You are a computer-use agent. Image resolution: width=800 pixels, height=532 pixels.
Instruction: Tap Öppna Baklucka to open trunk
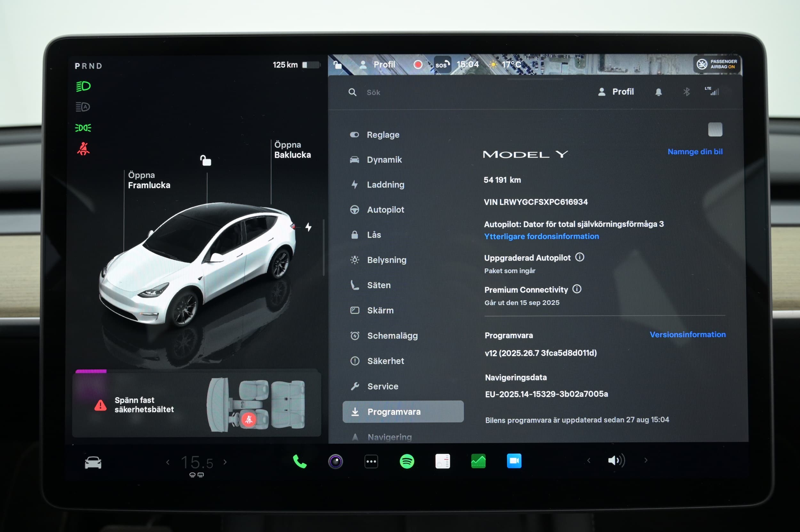coord(292,150)
